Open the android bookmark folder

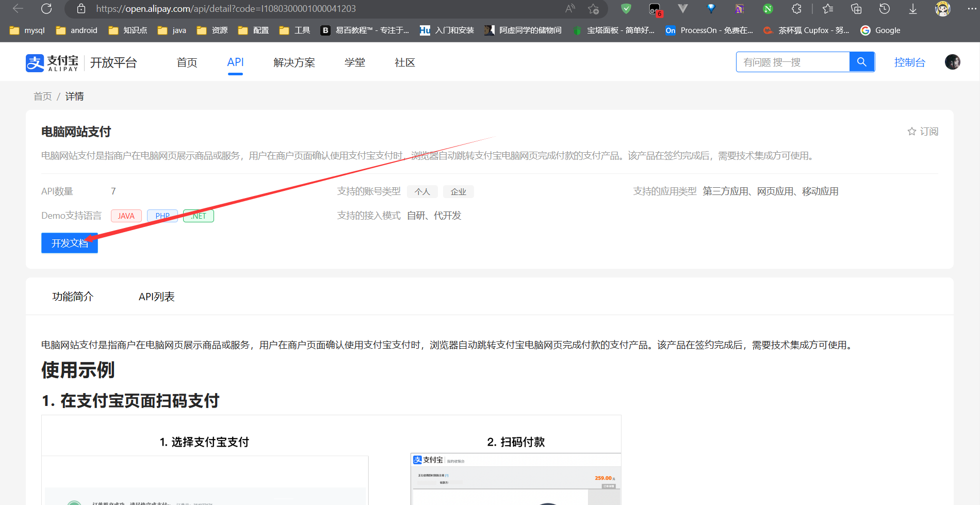(x=76, y=30)
